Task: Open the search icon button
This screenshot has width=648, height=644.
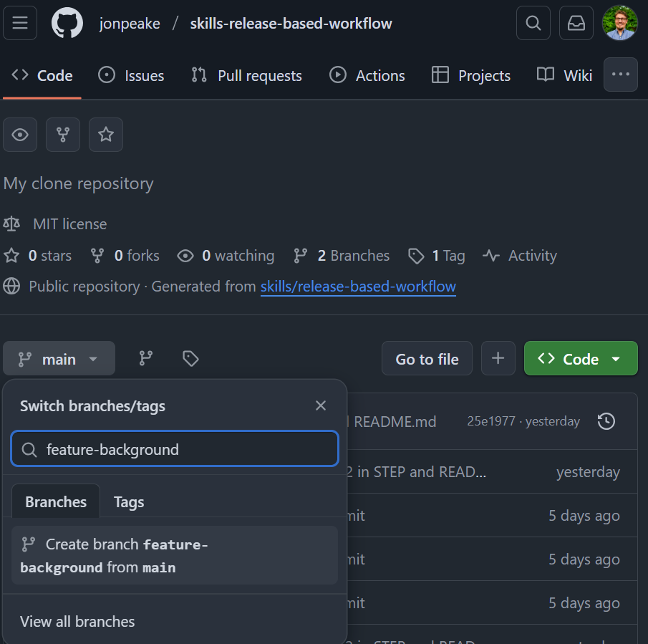Action: [x=533, y=23]
